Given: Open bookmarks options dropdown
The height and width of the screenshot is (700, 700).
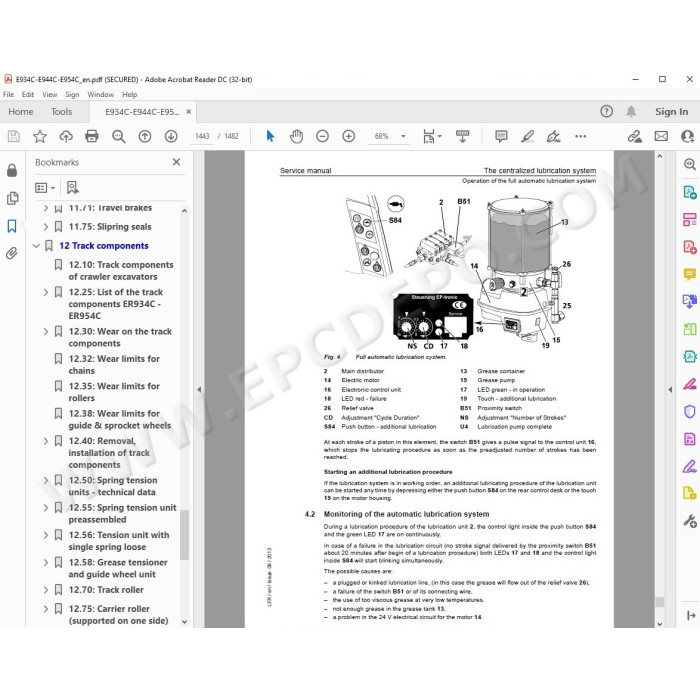Looking at the screenshot, I should pos(45,188).
